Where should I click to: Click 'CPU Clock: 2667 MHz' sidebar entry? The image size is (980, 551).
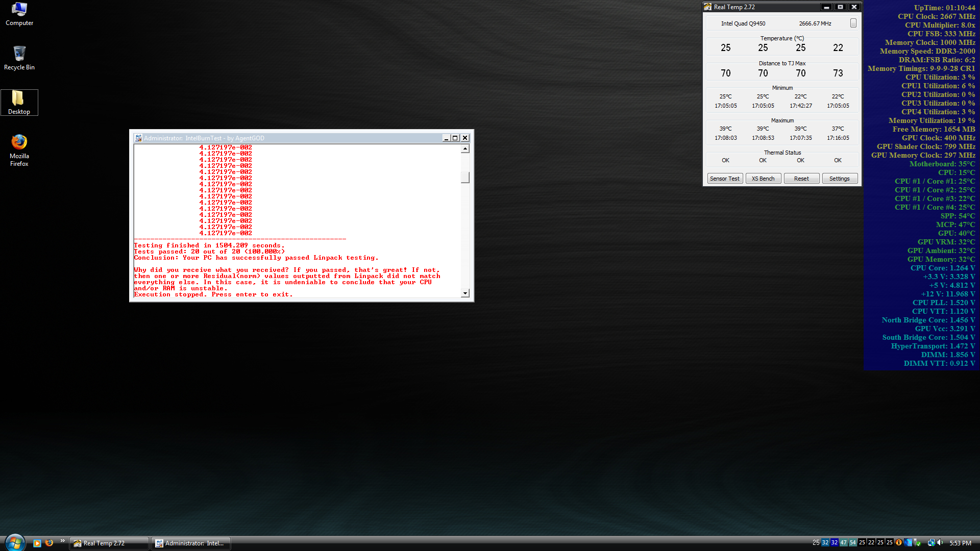click(x=937, y=16)
